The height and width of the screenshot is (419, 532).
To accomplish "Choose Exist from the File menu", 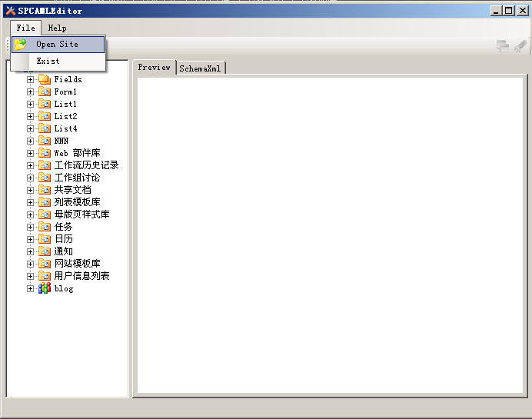I will (x=58, y=61).
